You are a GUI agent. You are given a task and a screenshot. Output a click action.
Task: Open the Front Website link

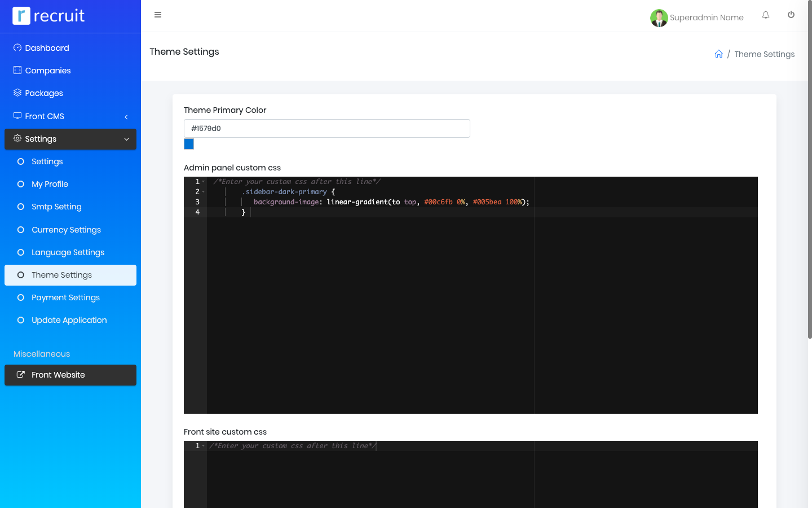point(58,375)
